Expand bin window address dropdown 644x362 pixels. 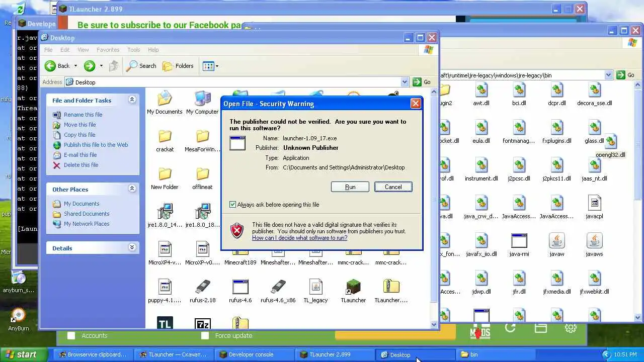click(x=608, y=75)
